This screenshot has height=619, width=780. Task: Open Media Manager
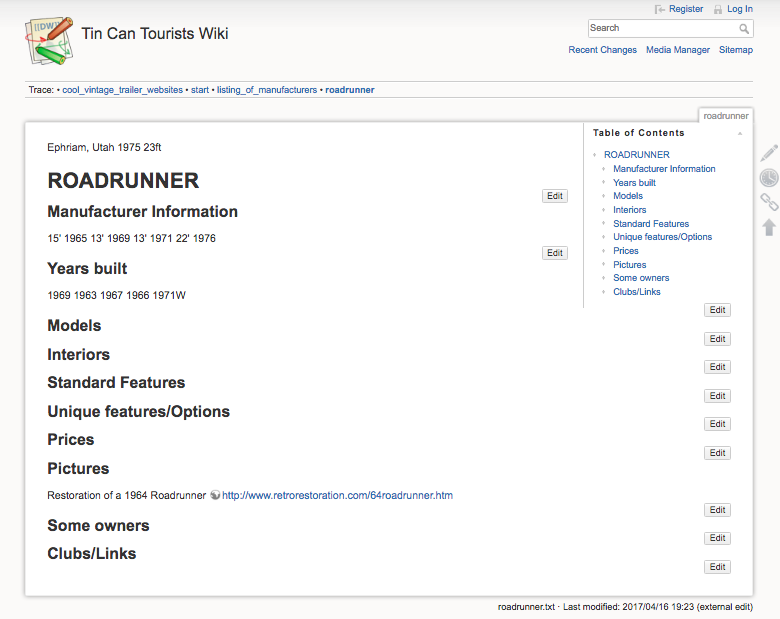click(x=678, y=50)
